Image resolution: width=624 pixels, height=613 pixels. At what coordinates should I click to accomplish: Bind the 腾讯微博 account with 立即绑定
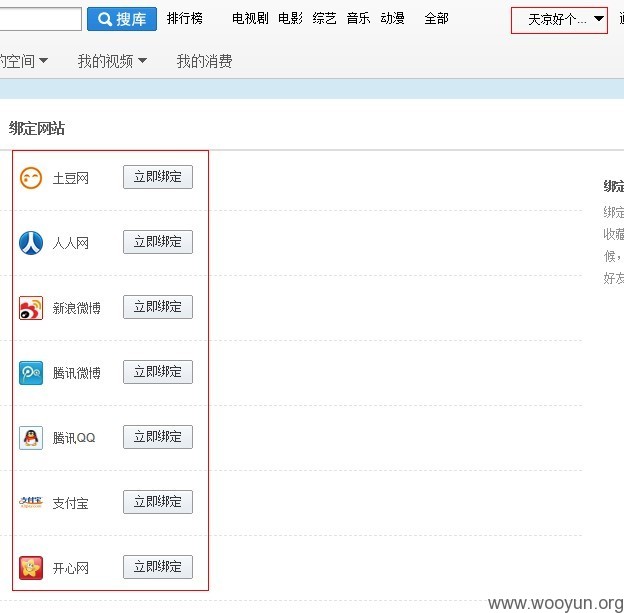[158, 372]
